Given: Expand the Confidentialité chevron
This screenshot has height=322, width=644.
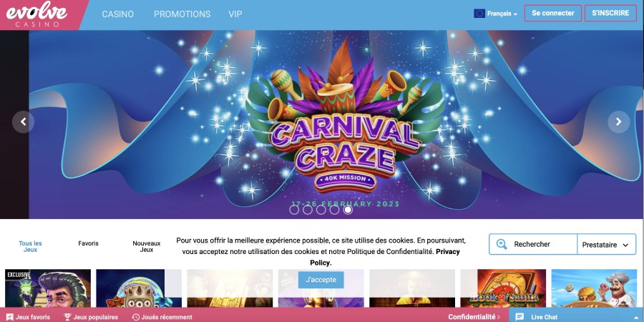Looking at the screenshot, I should [474, 317].
